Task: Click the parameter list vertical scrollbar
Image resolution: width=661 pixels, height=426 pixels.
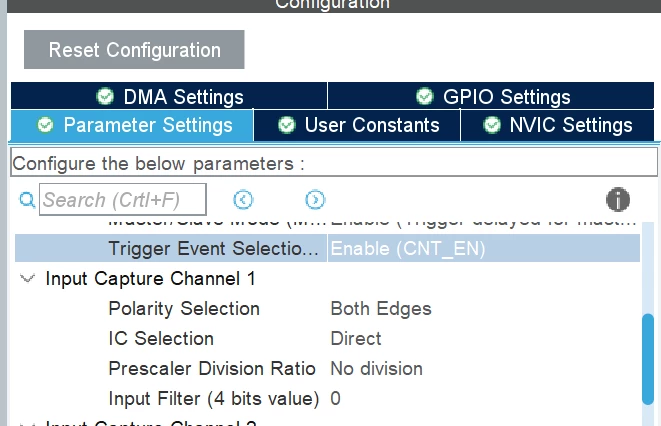Action: 648,359
